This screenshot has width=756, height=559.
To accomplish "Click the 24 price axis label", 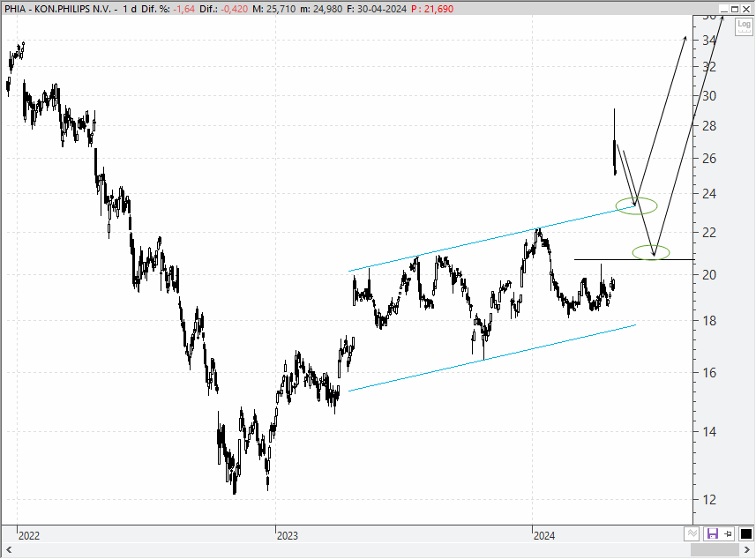I will coord(709,194).
